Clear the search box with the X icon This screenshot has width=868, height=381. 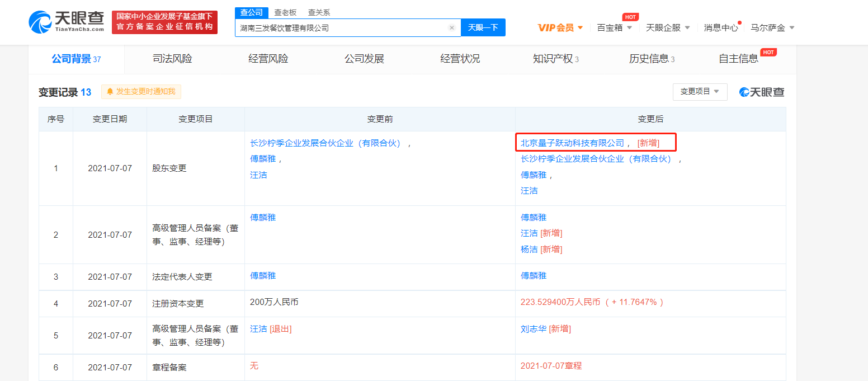(x=451, y=27)
